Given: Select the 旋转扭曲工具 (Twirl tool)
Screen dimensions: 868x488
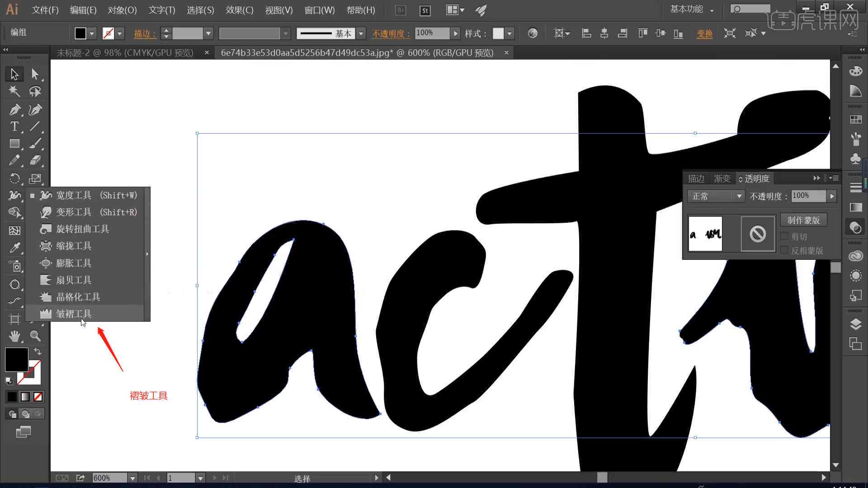Looking at the screenshot, I should [x=83, y=229].
